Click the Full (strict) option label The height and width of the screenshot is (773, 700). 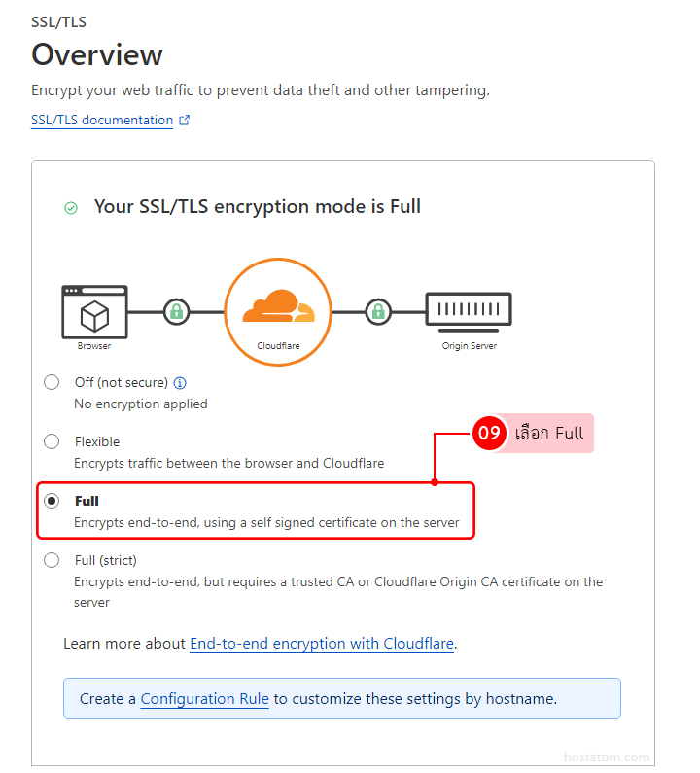click(x=106, y=560)
